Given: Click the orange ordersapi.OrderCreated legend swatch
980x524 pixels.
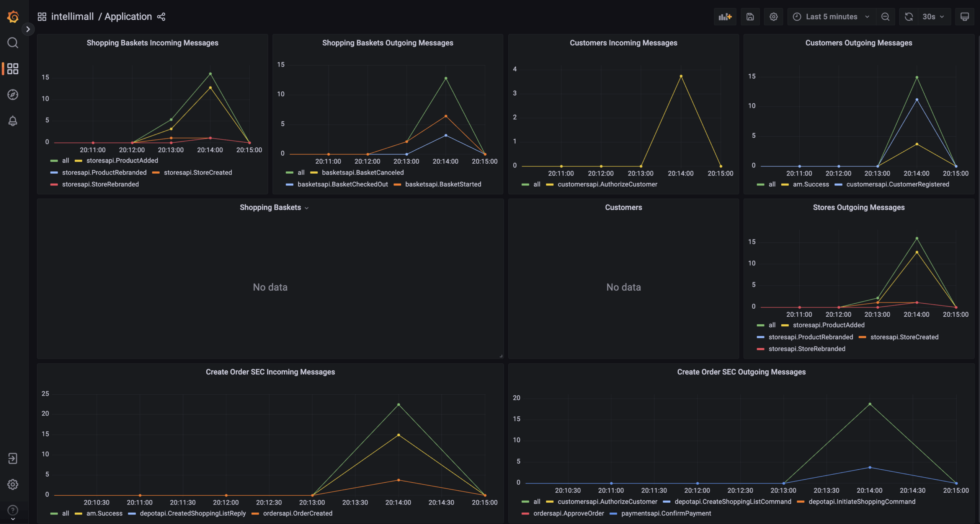Looking at the screenshot, I should [x=255, y=514].
